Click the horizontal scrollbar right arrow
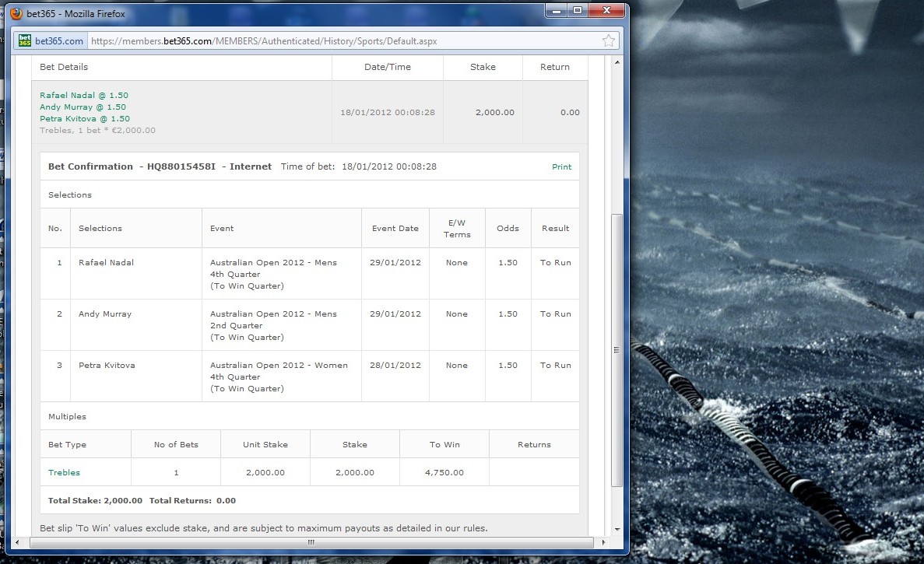924x564 pixels. click(603, 542)
